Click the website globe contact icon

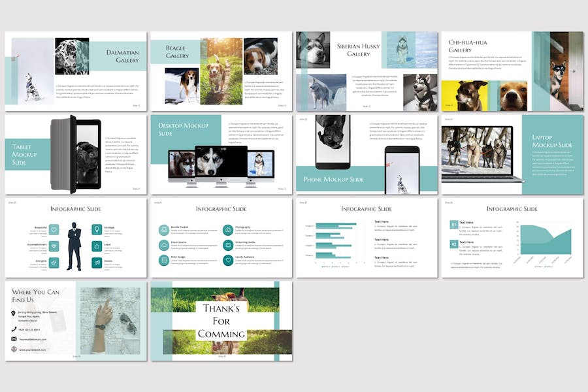[14, 350]
